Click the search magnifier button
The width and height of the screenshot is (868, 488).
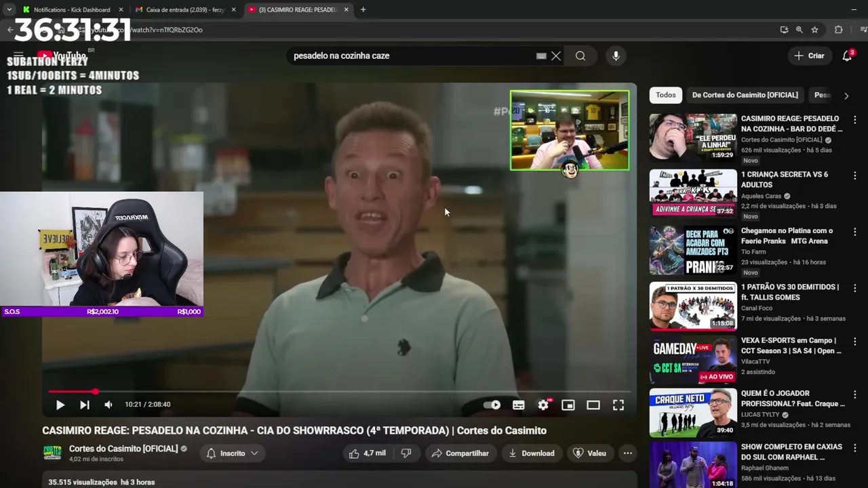pos(580,56)
